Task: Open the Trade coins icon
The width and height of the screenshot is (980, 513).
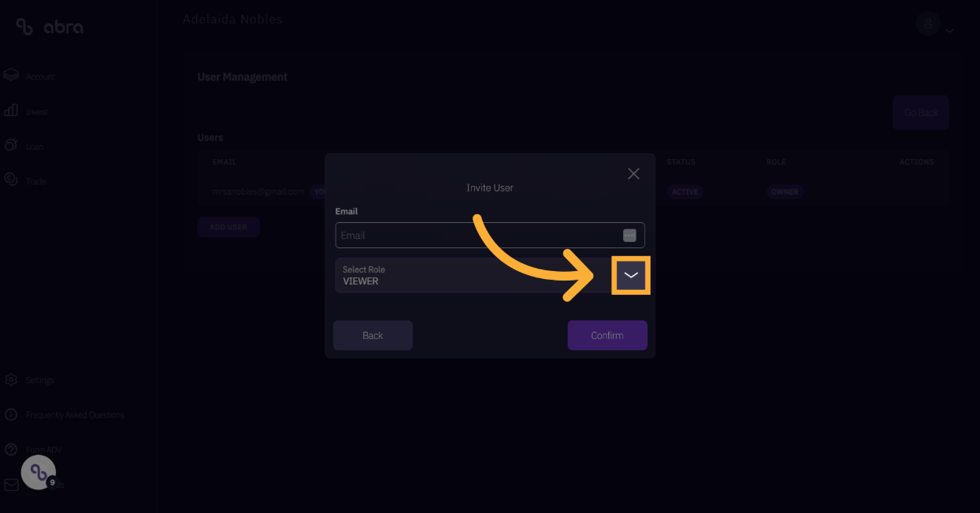Action: click(x=11, y=180)
